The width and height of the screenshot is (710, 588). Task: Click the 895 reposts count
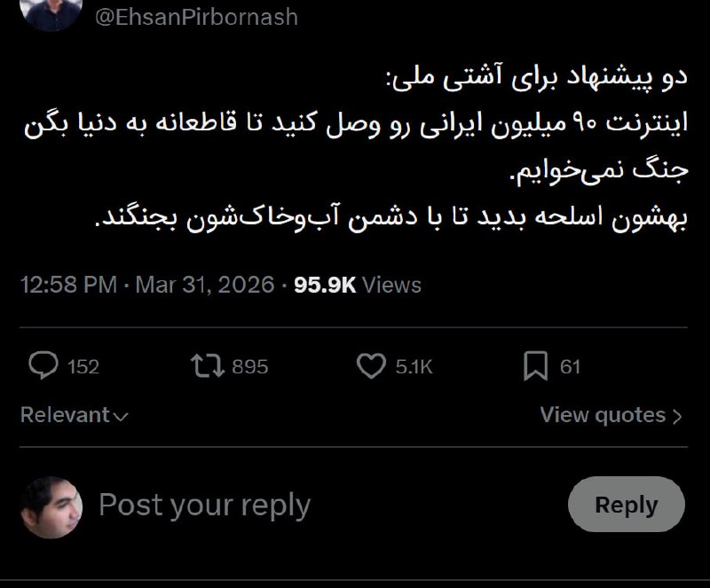pyautogui.click(x=249, y=366)
